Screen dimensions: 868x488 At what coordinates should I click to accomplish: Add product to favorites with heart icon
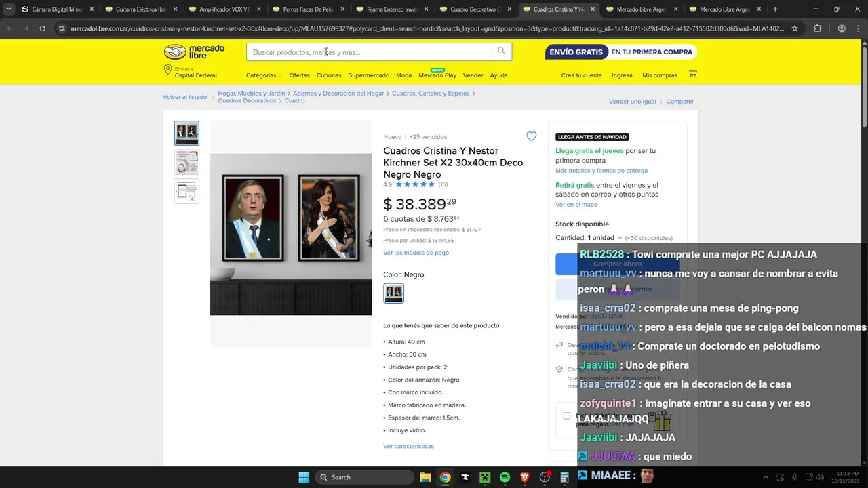531,136
